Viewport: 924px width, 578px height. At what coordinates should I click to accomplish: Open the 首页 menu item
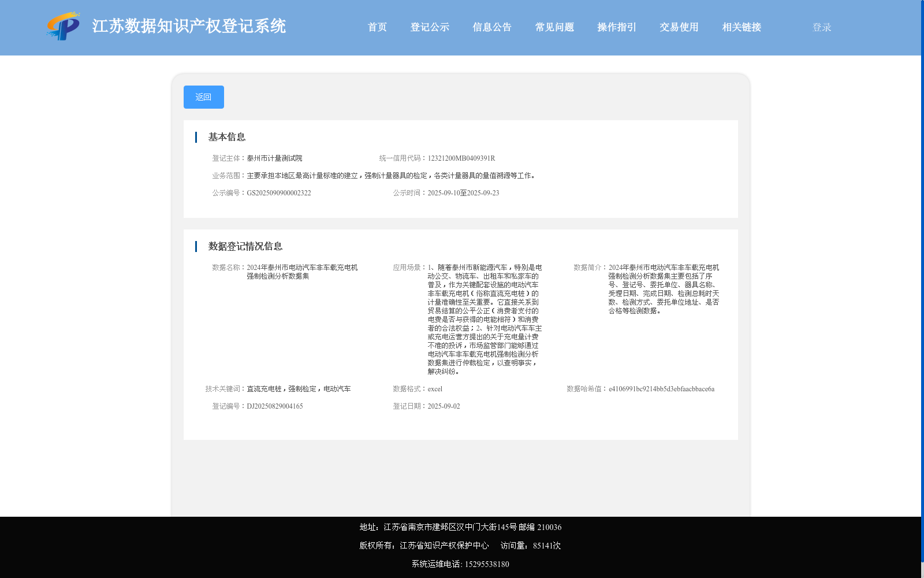click(x=377, y=27)
